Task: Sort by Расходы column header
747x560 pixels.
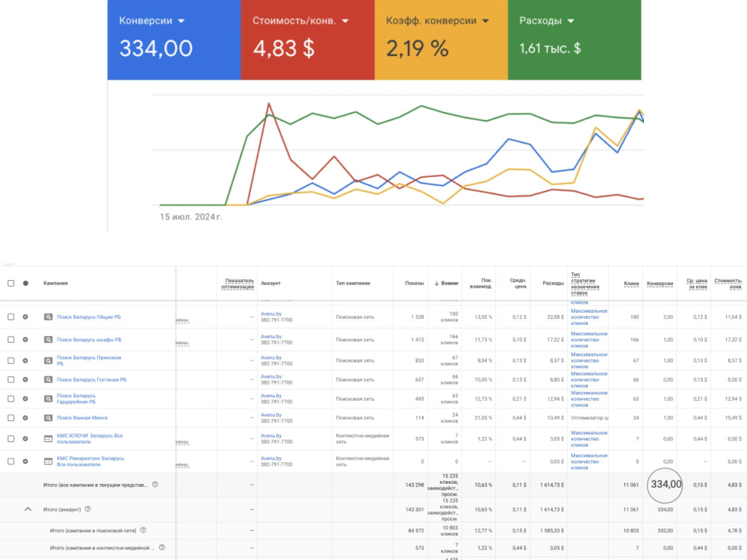Action: 553,283
